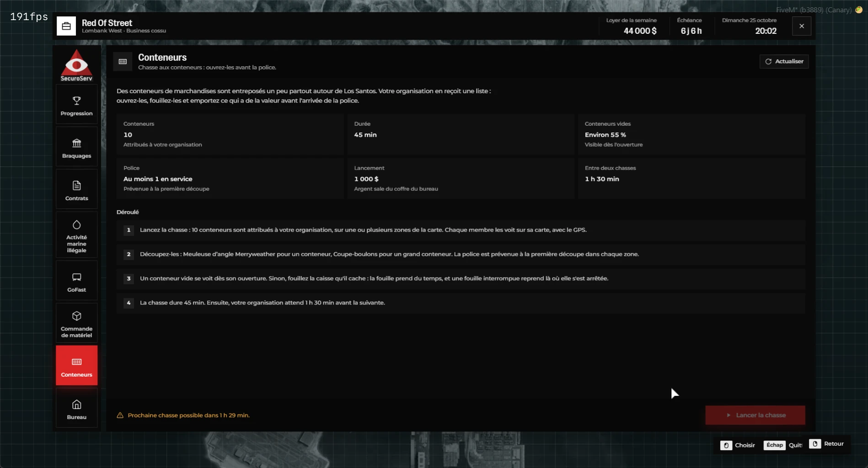The height and width of the screenshot is (468, 868).
Task: Open the Progression trophy section
Action: pos(76,105)
